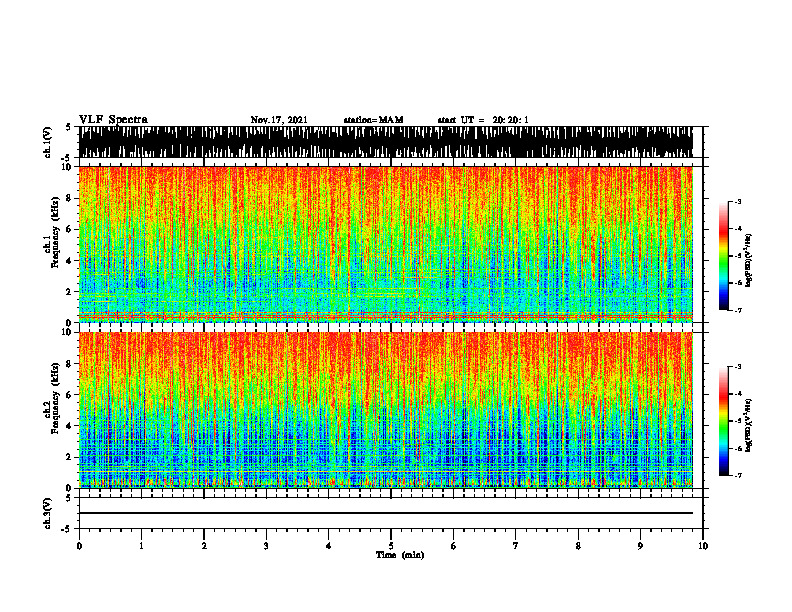Click the "Time (min)" axis label

tap(400, 555)
